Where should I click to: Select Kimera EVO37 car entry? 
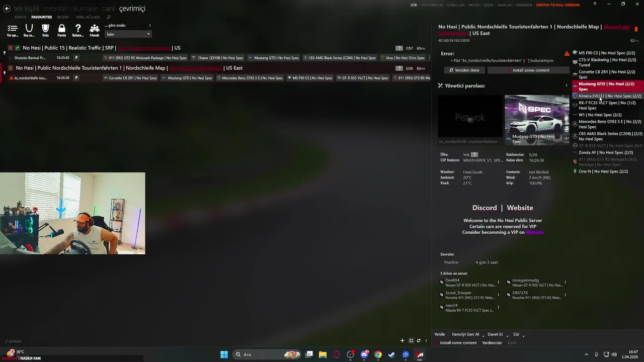[608, 96]
